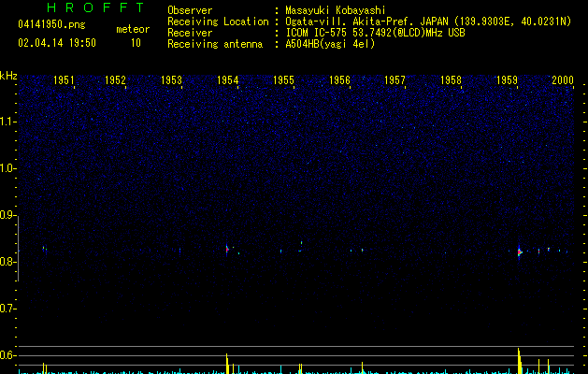
Task: Click the strong meteor echo just past 1959
Action: tap(520, 252)
